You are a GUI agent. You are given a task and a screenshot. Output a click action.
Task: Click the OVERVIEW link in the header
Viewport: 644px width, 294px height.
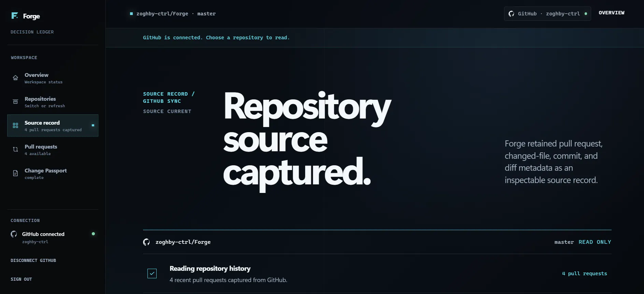click(612, 13)
